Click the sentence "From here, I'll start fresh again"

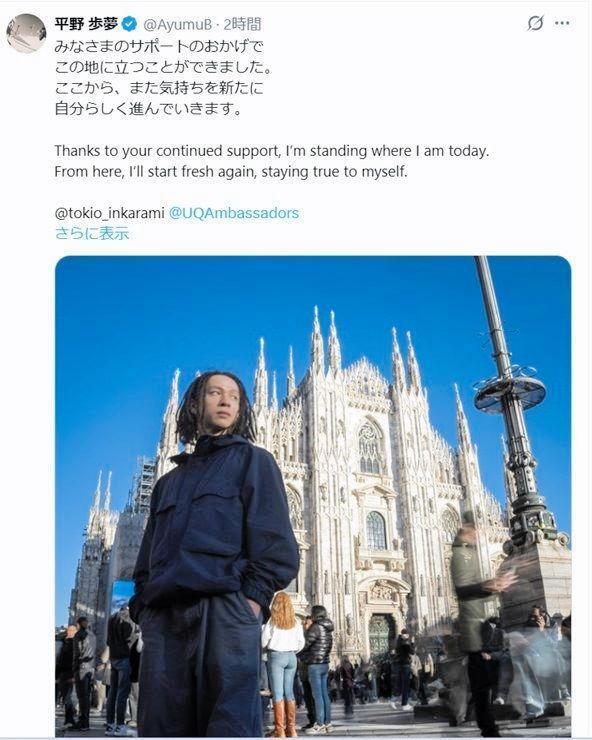231,171
